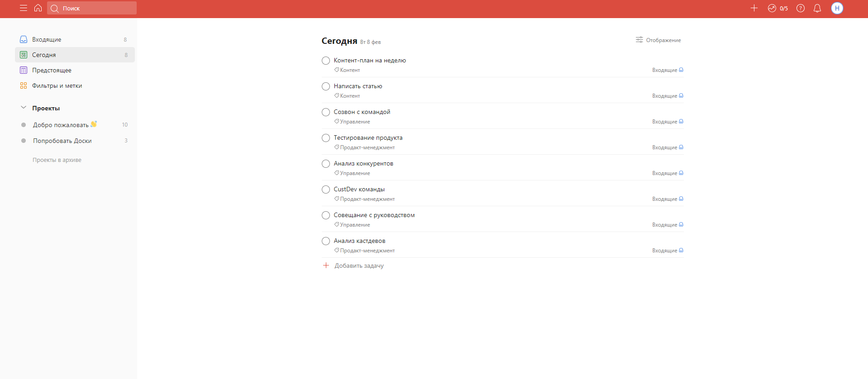Open the help question mark icon
Viewport: 868px width, 379px height.
tap(801, 8)
